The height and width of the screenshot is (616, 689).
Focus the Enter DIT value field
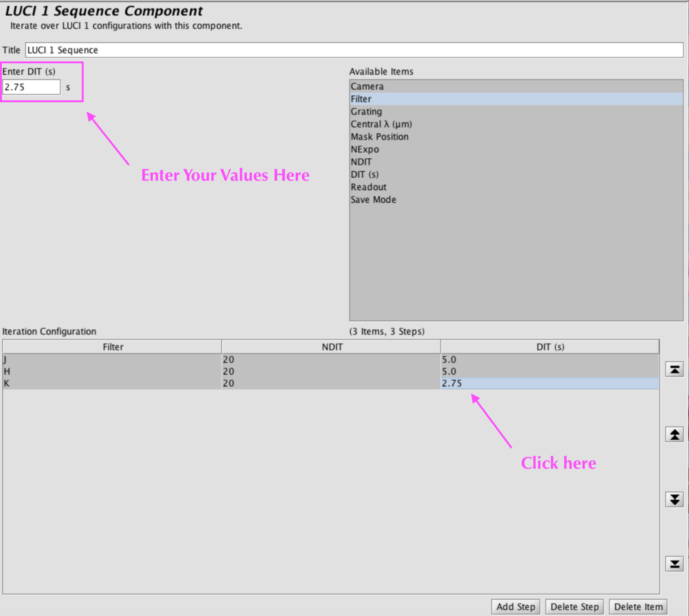click(x=31, y=87)
